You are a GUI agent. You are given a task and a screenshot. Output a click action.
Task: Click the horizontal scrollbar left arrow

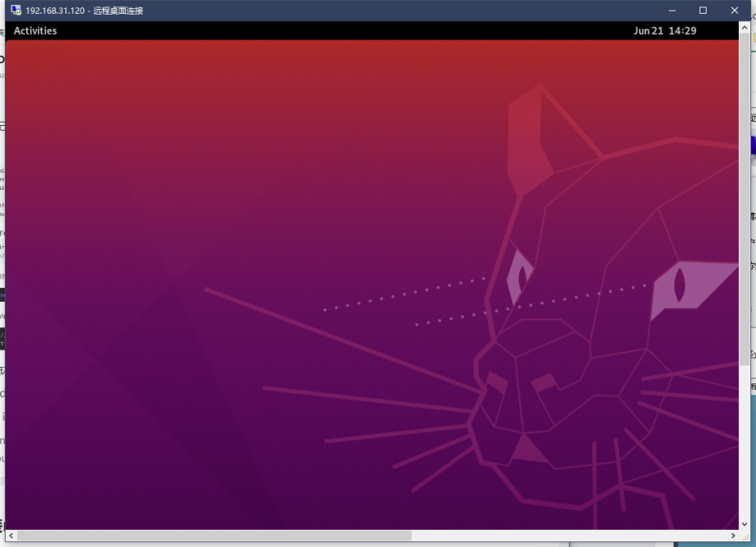coord(11,536)
